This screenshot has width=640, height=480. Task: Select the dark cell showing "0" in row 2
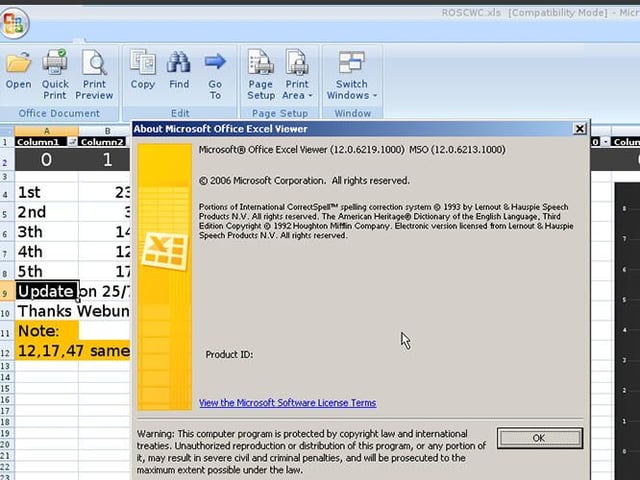pos(47,159)
